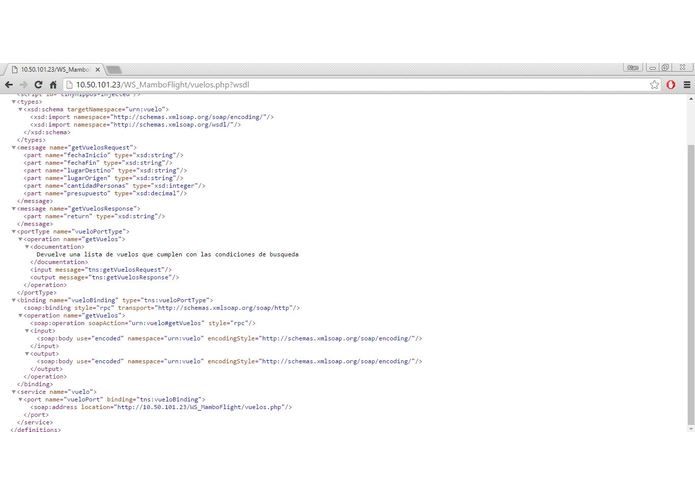Collapse the port vueloPort node
695x494 pixels.
20,400
